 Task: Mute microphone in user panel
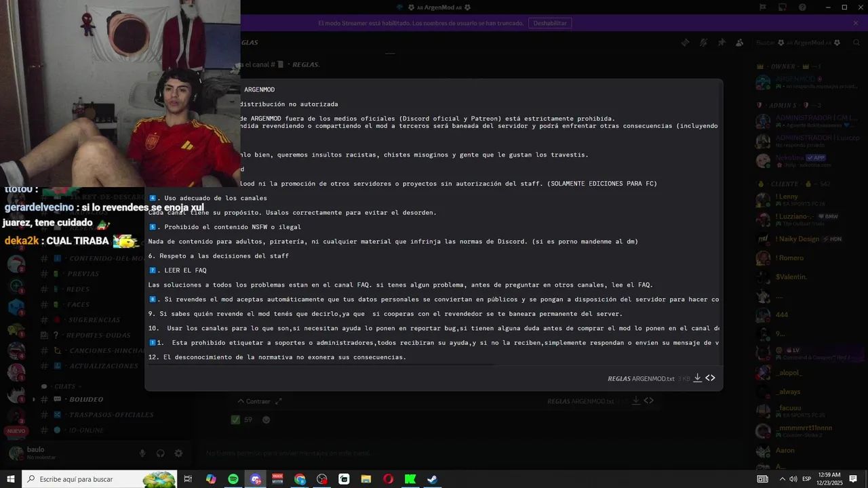(142, 453)
